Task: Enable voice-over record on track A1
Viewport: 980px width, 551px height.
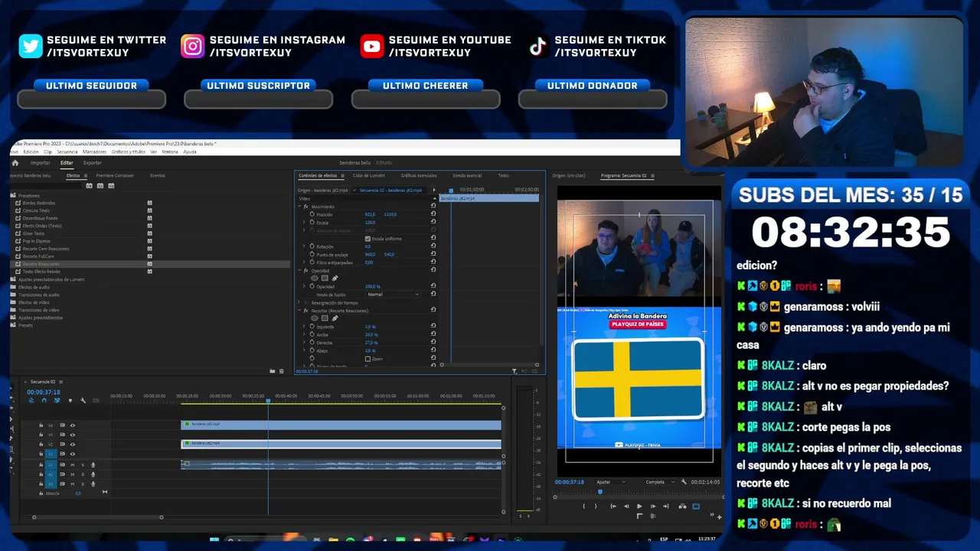Action: [93, 465]
